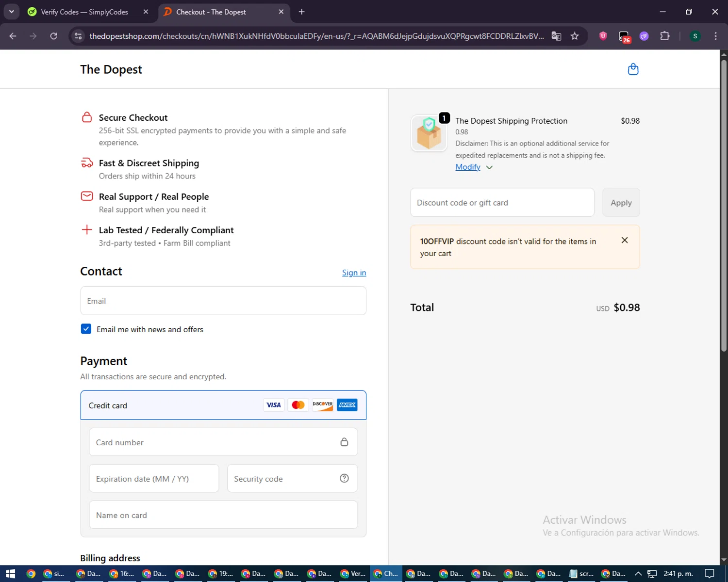
Task: Click the lock icon in card number field
Action: (344, 442)
